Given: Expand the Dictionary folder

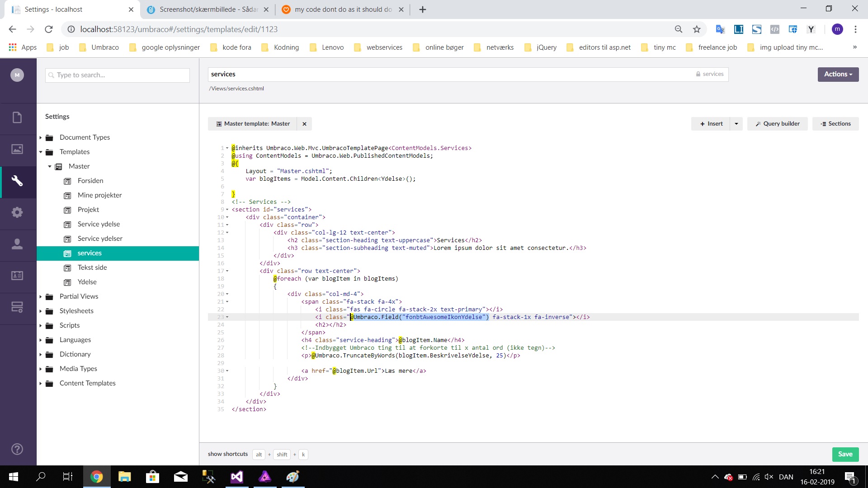Looking at the screenshot, I should tap(40, 354).
